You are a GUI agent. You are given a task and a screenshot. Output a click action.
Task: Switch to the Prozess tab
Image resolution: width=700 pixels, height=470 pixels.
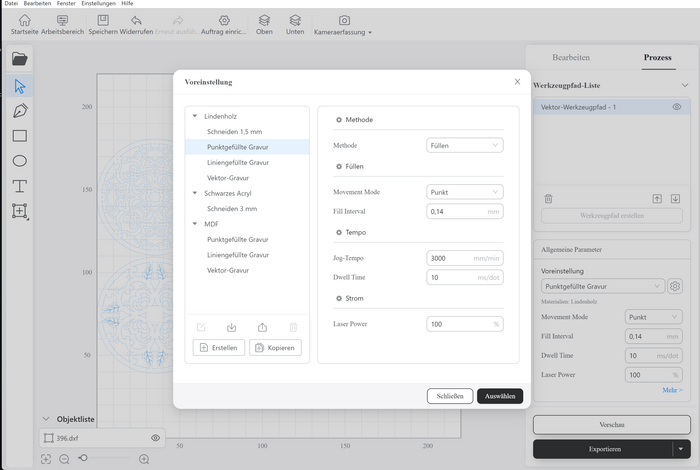pyautogui.click(x=658, y=57)
